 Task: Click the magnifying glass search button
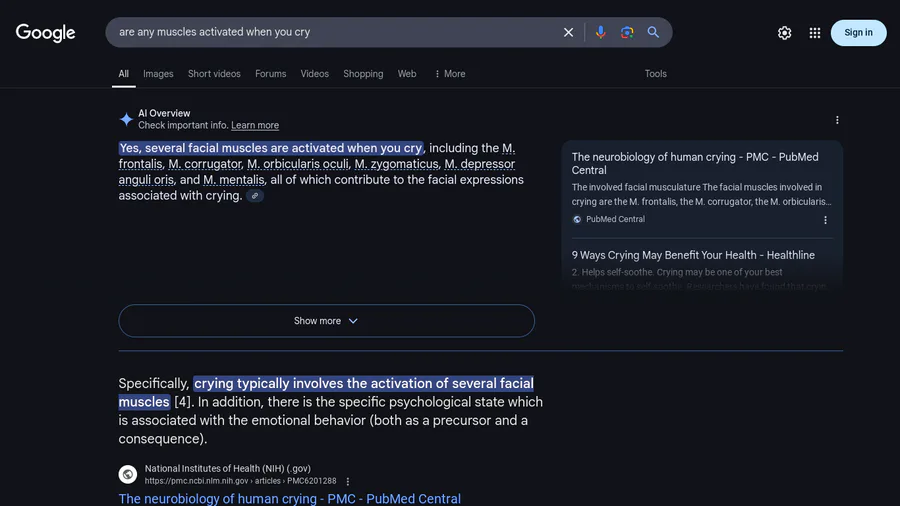tap(653, 32)
